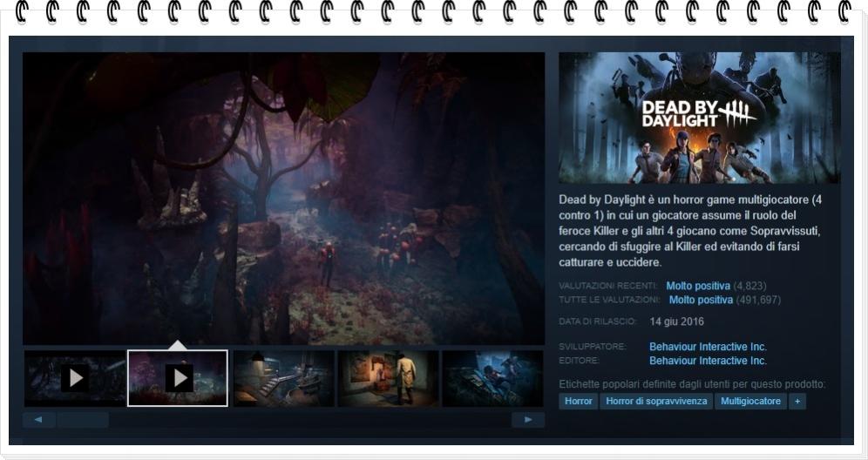The width and height of the screenshot is (868, 460).
Task: Open the Horror tag
Action: pyautogui.click(x=578, y=402)
